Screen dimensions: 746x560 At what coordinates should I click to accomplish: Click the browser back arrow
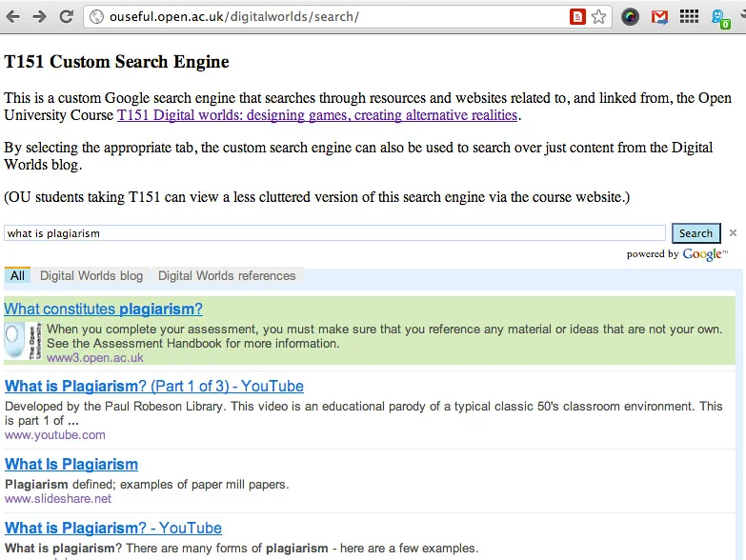(x=13, y=16)
